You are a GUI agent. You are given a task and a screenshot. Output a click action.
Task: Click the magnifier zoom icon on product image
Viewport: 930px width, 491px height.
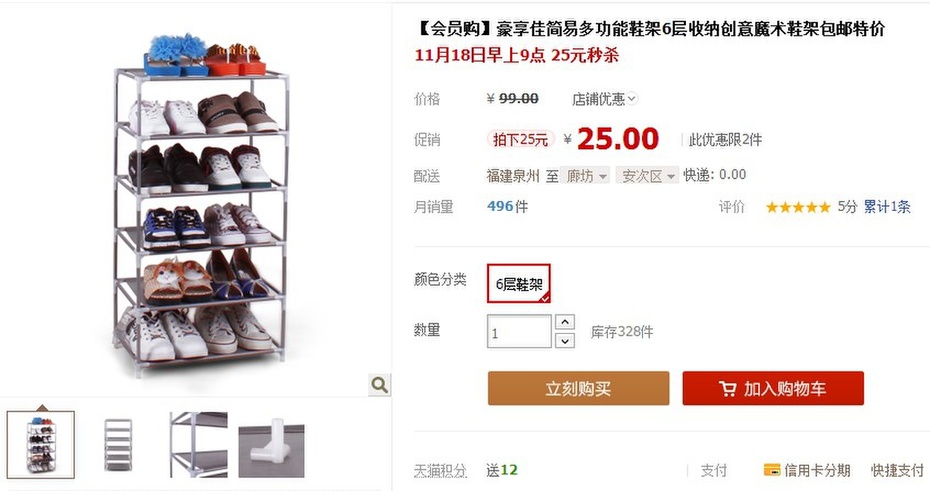click(x=380, y=385)
